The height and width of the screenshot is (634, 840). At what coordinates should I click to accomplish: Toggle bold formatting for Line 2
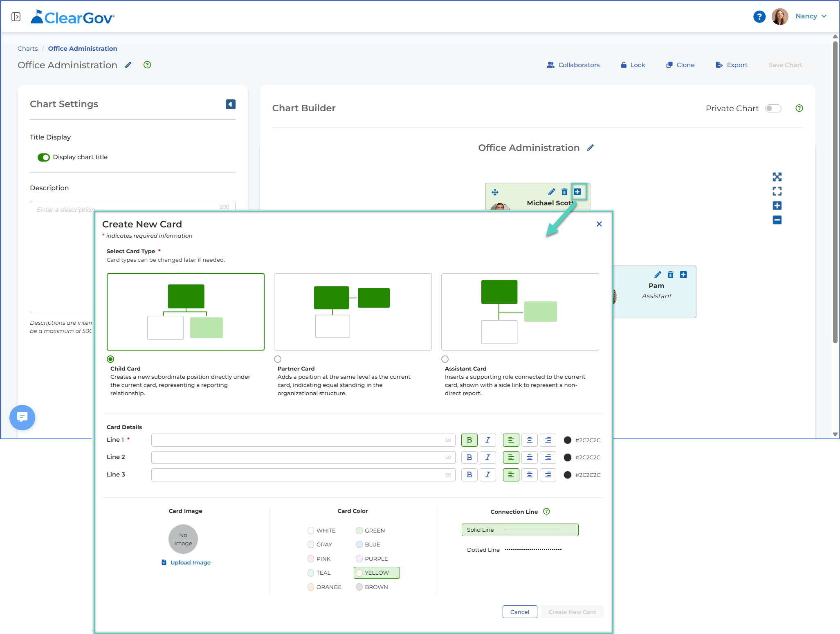pos(469,457)
